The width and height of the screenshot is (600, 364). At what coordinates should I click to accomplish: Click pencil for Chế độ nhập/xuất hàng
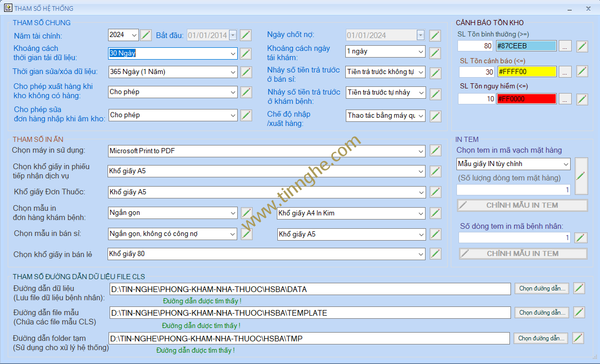click(435, 116)
